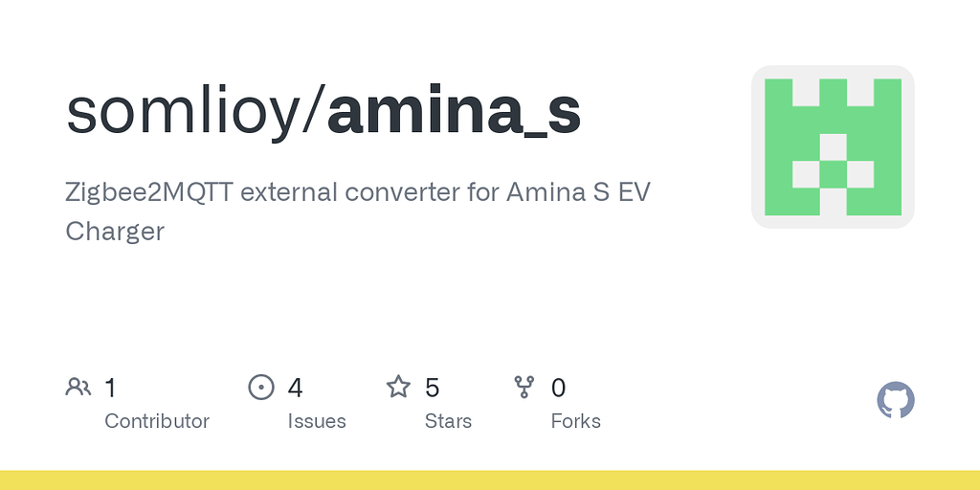Viewport: 980px width, 490px height.
Task: Open the GitHub Octocat logo
Action: point(896,400)
